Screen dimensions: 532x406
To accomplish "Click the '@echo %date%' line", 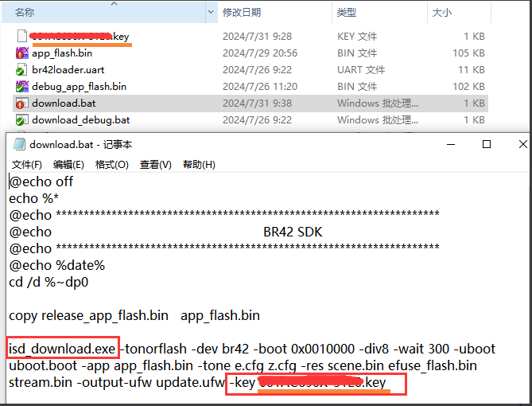I will click(57, 265).
